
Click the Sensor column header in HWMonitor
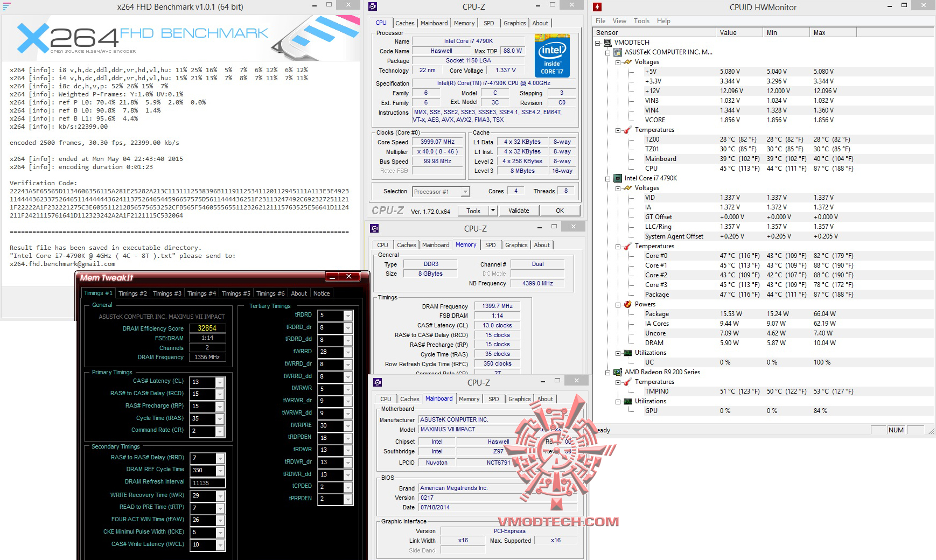point(654,33)
